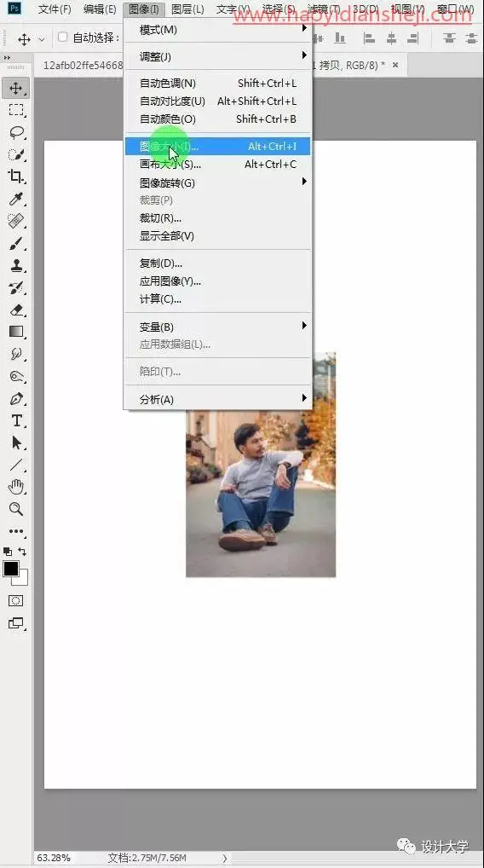The height and width of the screenshot is (868, 484).
Task: Toggle Quick Mask mode
Action: tap(15, 600)
